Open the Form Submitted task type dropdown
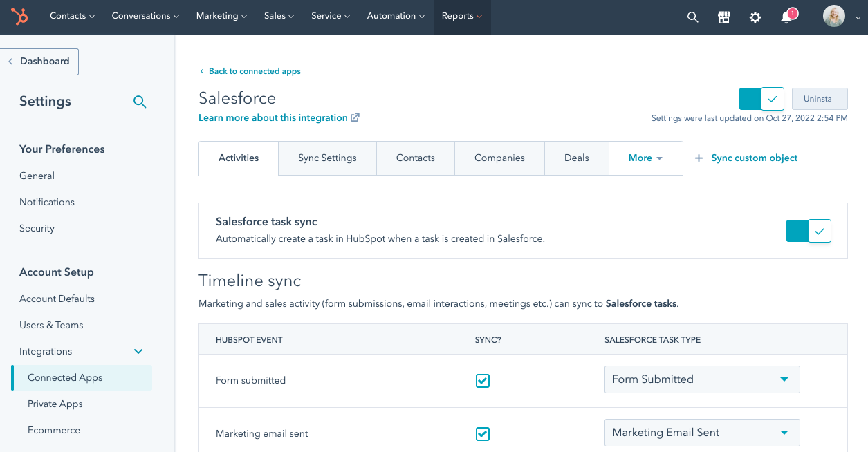This screenshot has height=452, width=868. coord(702,379)
